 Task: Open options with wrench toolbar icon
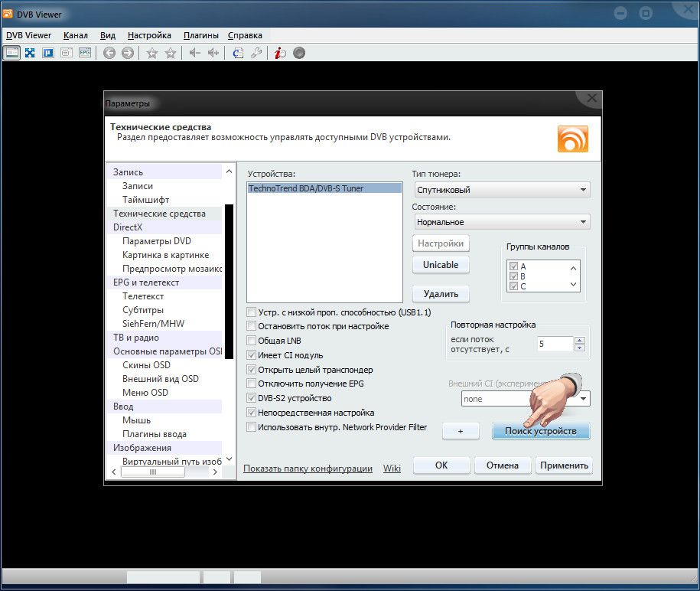[256, 53]
